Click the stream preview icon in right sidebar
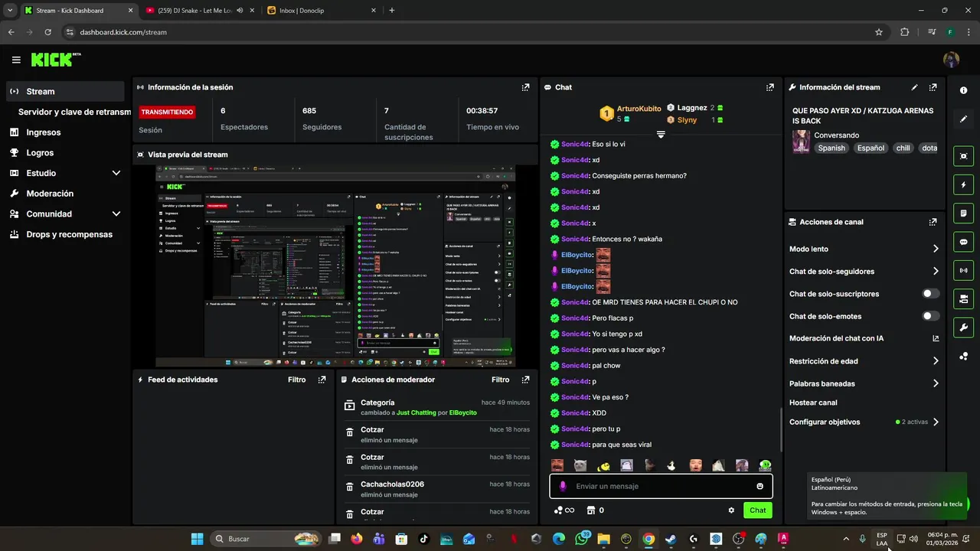 tap(963, 156)
